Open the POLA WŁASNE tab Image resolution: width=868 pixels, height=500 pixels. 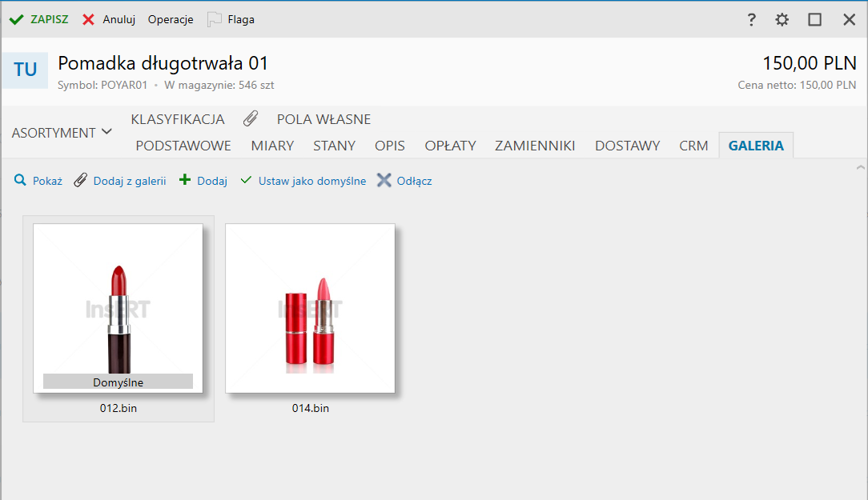tap(323, 119)
